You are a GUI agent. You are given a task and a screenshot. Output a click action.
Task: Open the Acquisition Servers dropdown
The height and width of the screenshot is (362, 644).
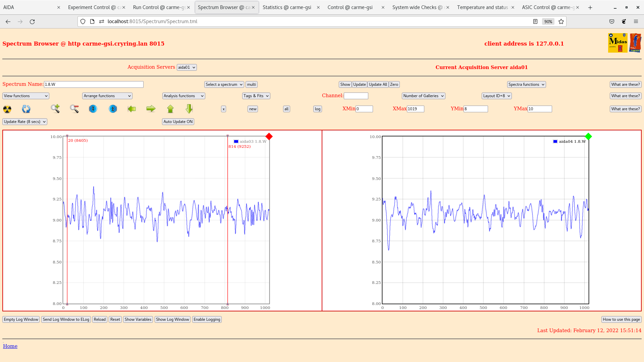tap(186, 67)
